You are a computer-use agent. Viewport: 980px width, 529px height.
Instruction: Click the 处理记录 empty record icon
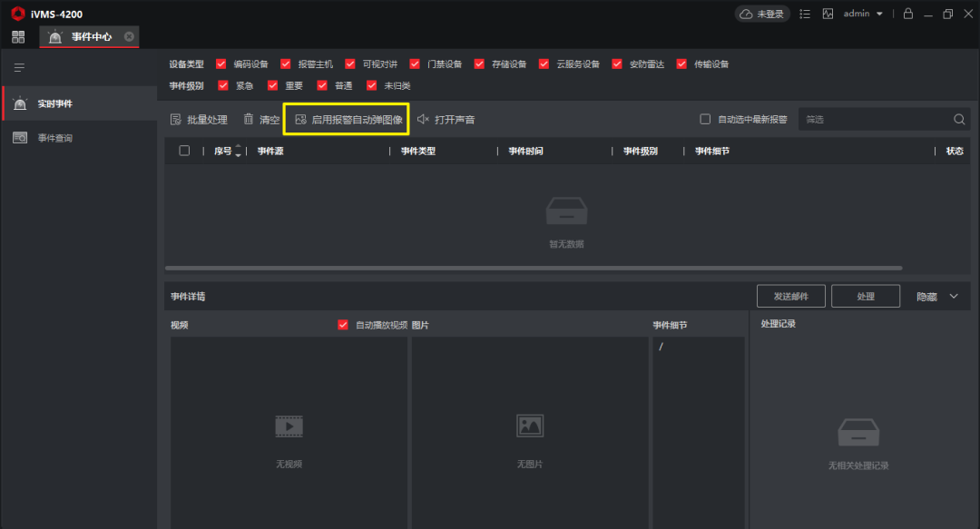(858, 433)
